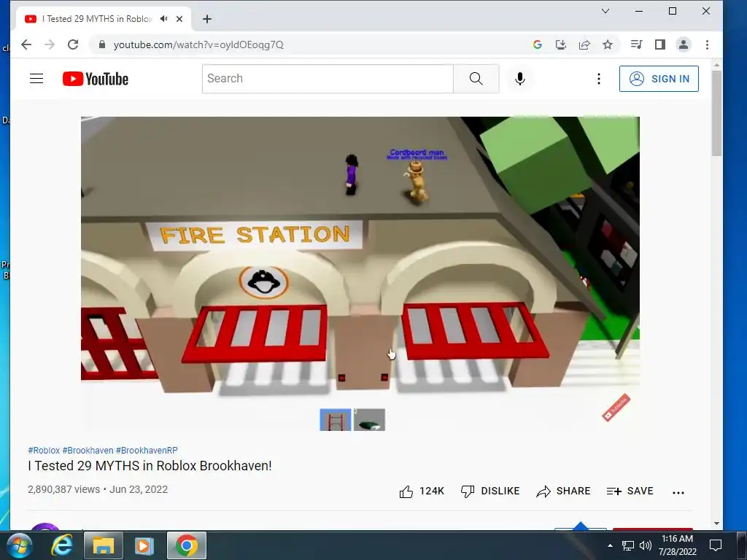
Task: Click the subscribe watermark in video corner
Action: pos(616,408)
